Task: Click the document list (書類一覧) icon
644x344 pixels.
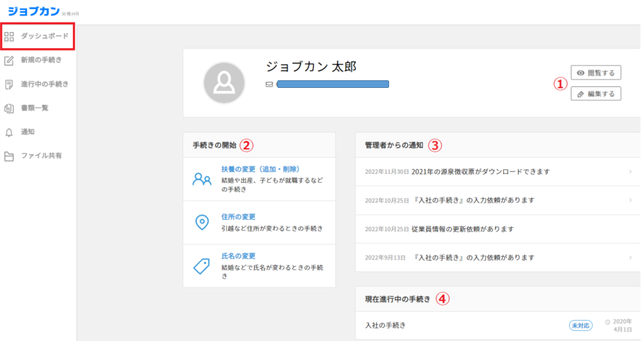Action: pos(9,108)
